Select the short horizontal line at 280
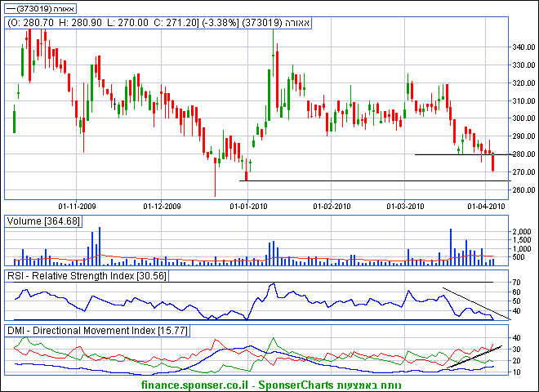Screen dimensions: 539x392 [453, 154]
